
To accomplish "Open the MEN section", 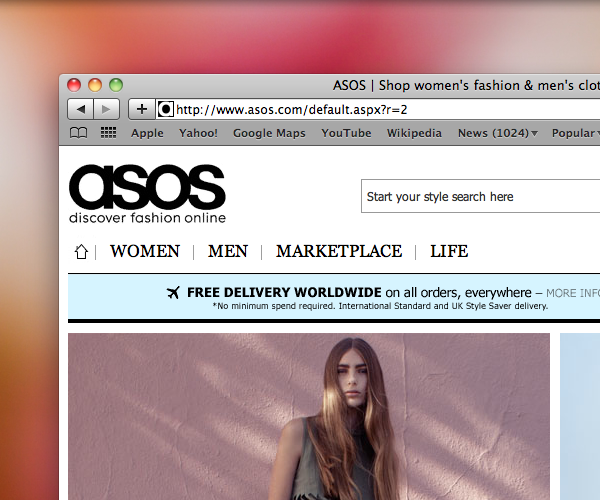I will click(228, 251).
